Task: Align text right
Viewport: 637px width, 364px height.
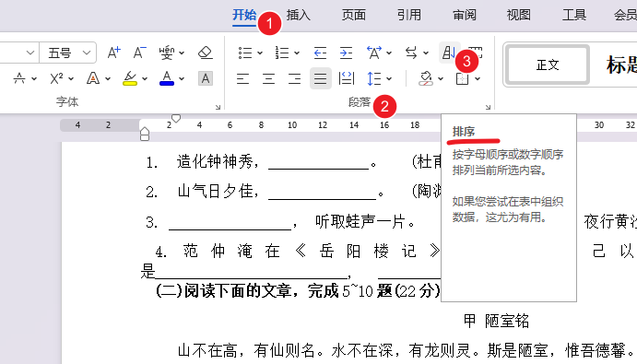Action: click(x=294, y=78)
